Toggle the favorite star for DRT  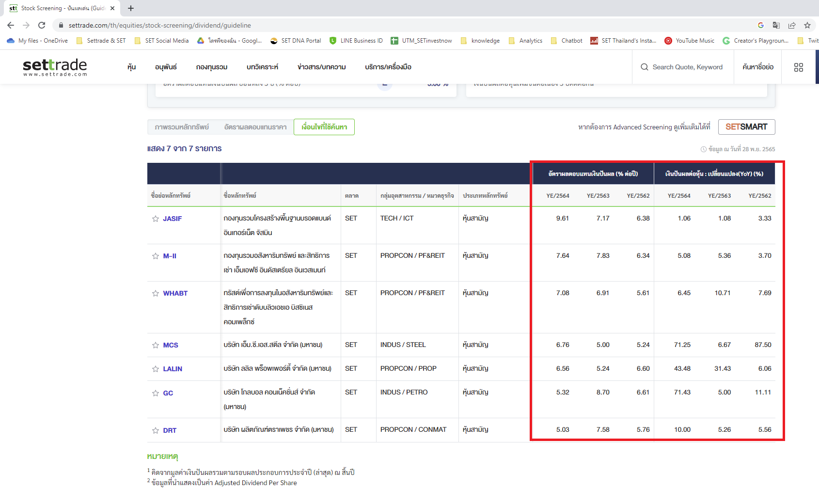(156, 430)
